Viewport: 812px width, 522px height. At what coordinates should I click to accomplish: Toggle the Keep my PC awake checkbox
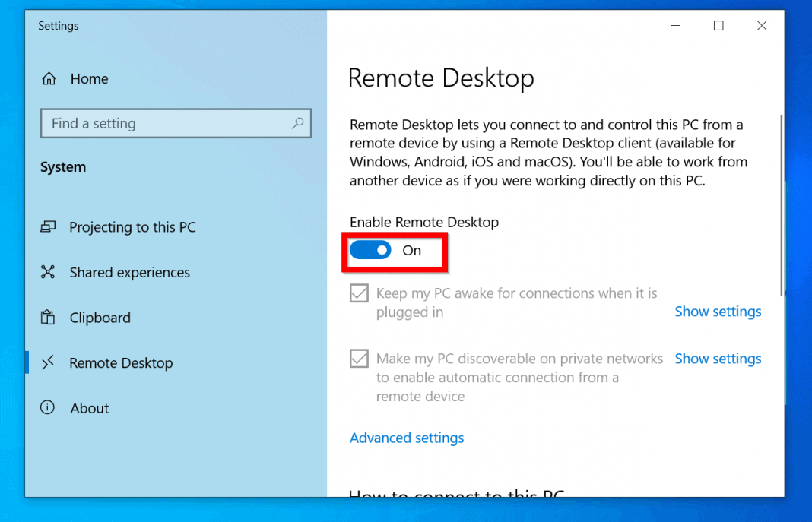coord(358,293)
